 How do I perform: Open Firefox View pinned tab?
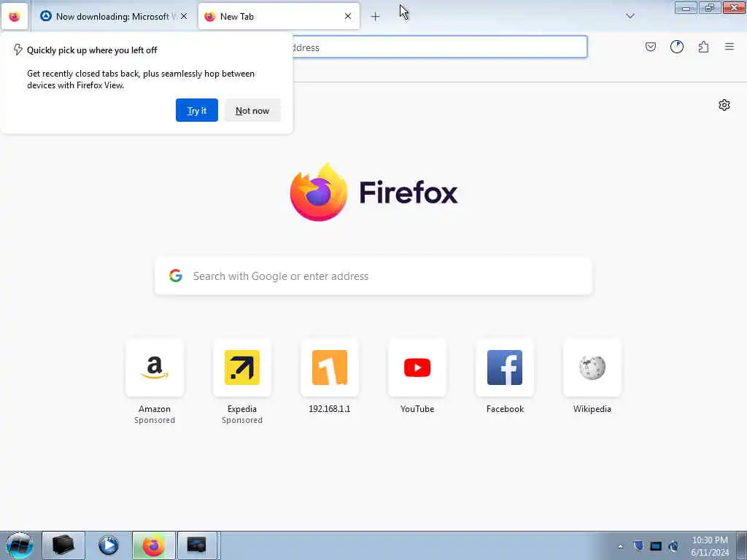coord(15,17)
